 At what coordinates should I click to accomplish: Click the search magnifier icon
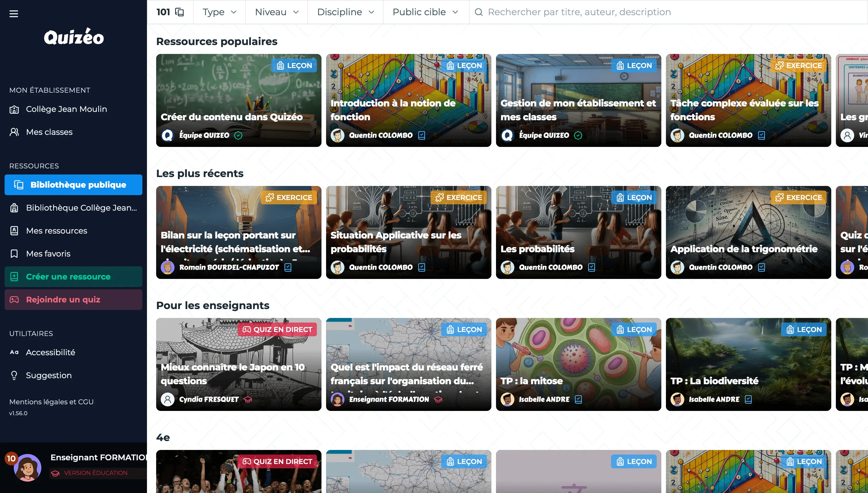pos(478,12)
